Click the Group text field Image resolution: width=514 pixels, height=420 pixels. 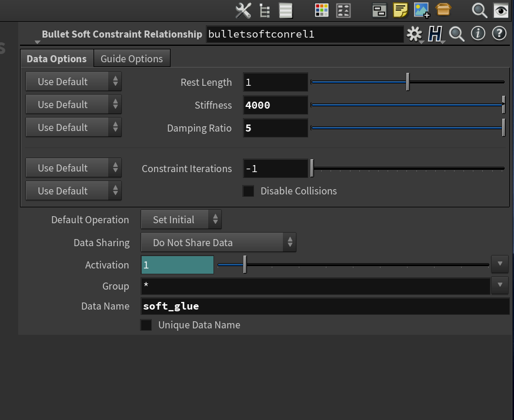tap(315, 286)
